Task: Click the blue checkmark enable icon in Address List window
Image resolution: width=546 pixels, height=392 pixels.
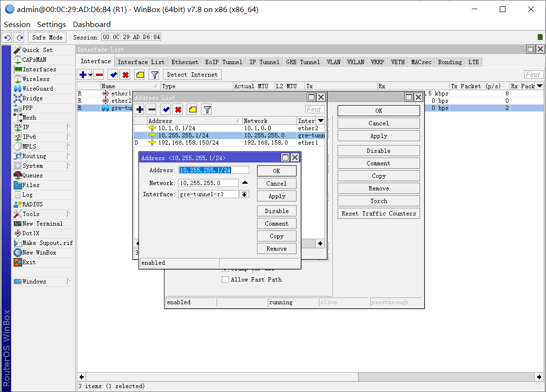Action: pos(166,109)
